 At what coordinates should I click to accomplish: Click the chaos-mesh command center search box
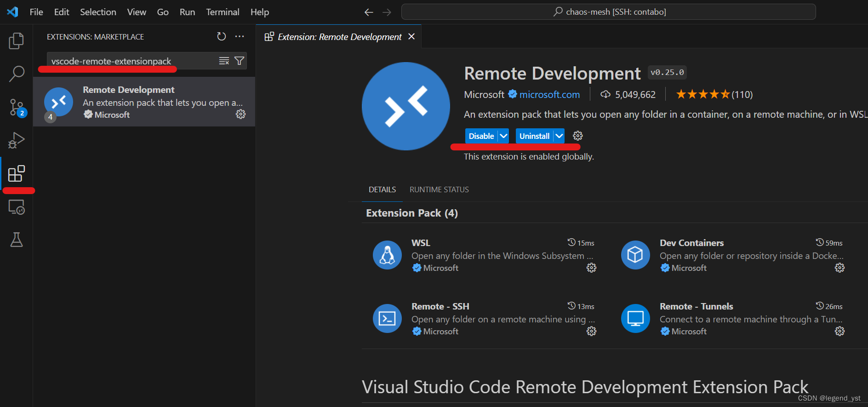tap(608, 12)
